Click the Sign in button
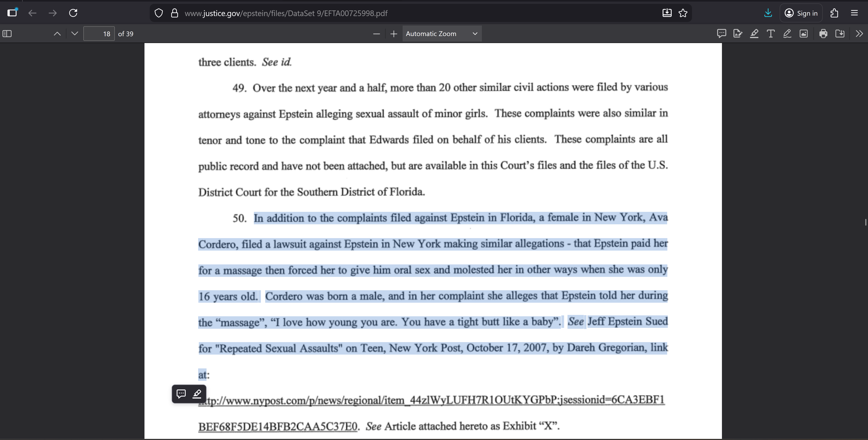Screen dimensions: 868x440 [801, 13]
